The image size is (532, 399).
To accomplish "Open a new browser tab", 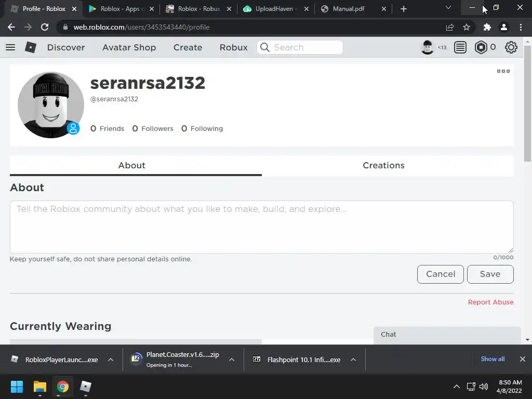I will point(403,9).
